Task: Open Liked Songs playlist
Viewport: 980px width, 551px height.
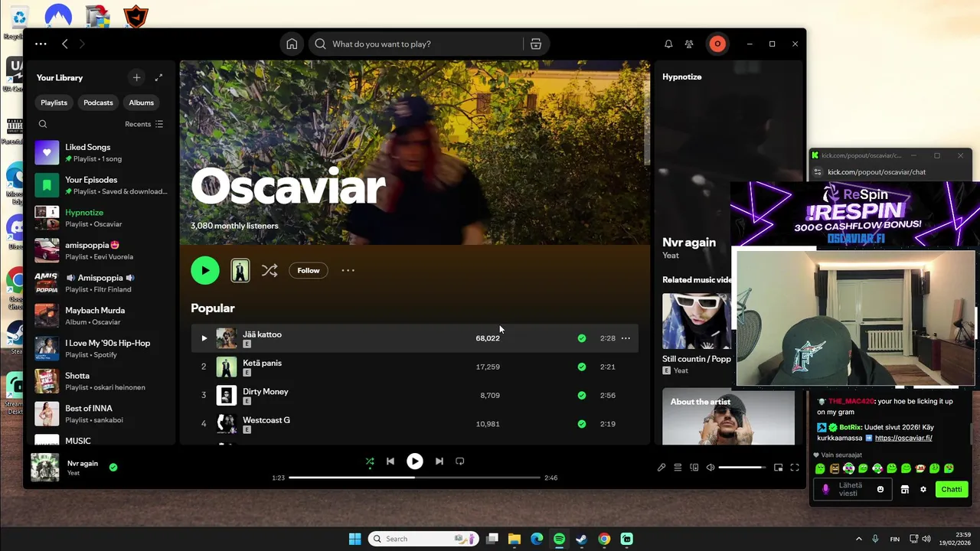Action: 101,152
